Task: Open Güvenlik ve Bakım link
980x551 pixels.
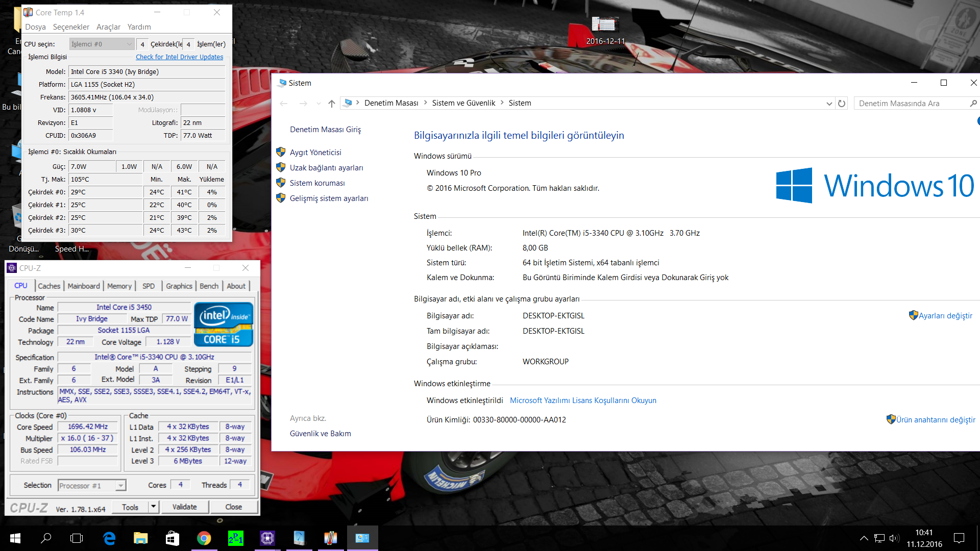Action: point(321,434)
